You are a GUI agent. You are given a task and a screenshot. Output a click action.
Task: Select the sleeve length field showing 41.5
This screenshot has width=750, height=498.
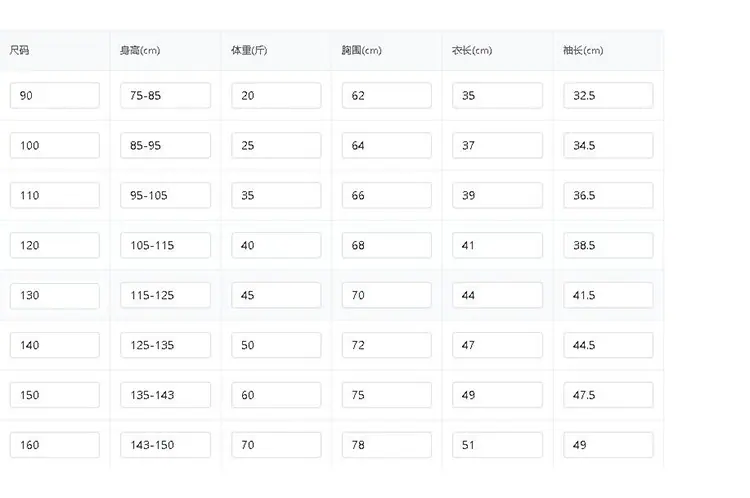pos(608,295)
